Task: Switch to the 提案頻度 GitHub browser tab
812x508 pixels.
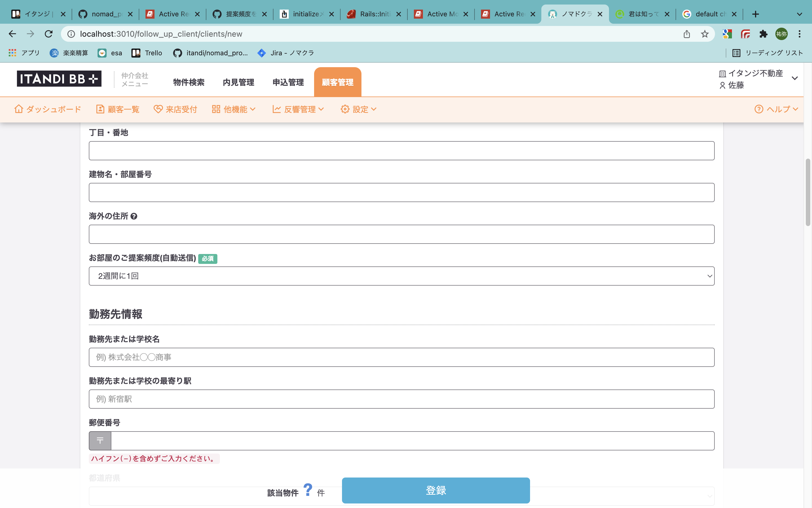Action: tap(240, 14)
